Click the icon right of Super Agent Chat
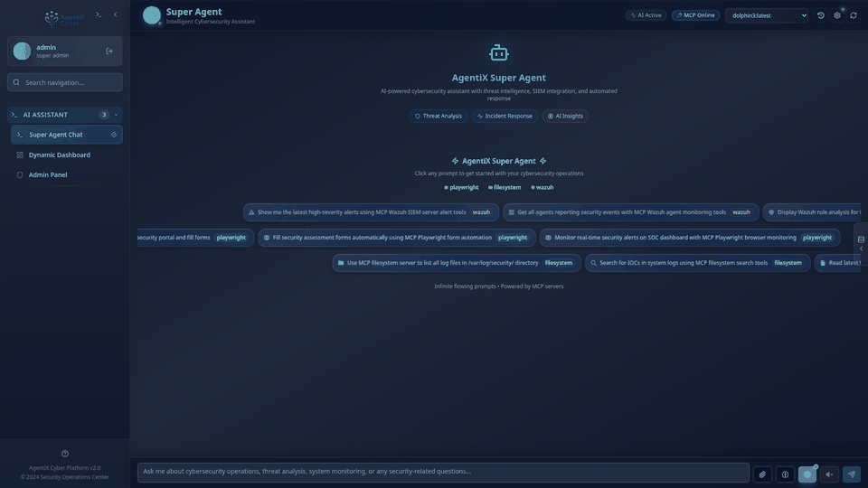This screenshot has width=868, height=488. [114, 135]
